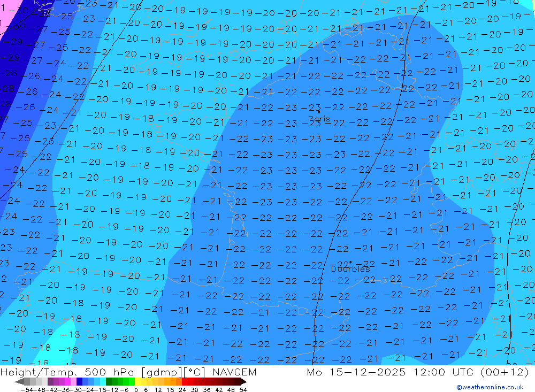
Task: Select the dark purple legend swatch at -42
Action: click(x=50, y=382)
